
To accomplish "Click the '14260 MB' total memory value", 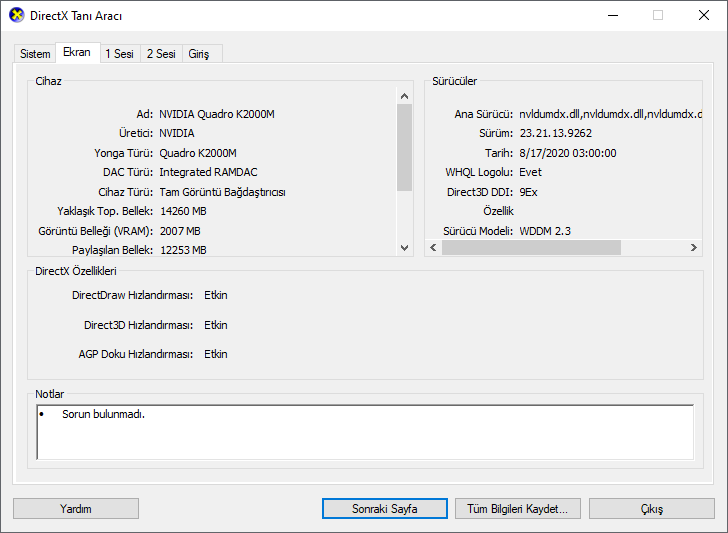I will (183, 211).
